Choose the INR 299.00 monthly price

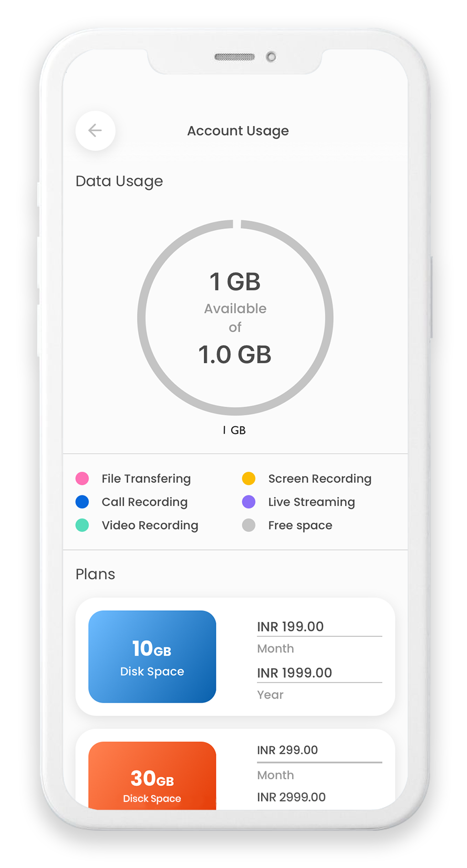[x=287, y=750]
